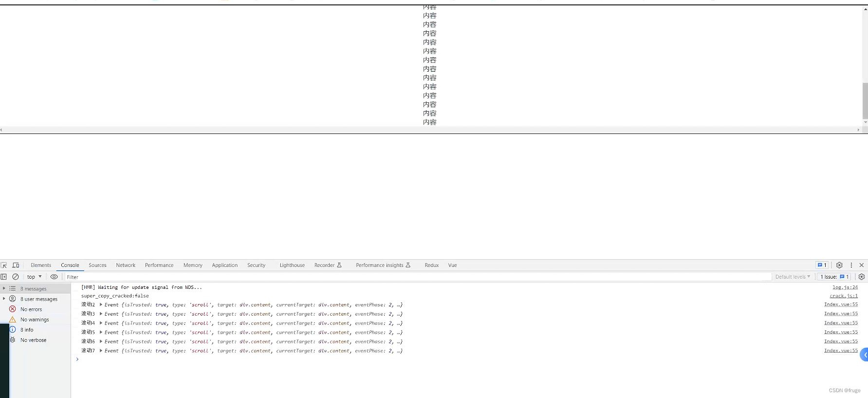Clear the console with the ban icon
This screenshot has height=398, width=868.
point(16,277)
